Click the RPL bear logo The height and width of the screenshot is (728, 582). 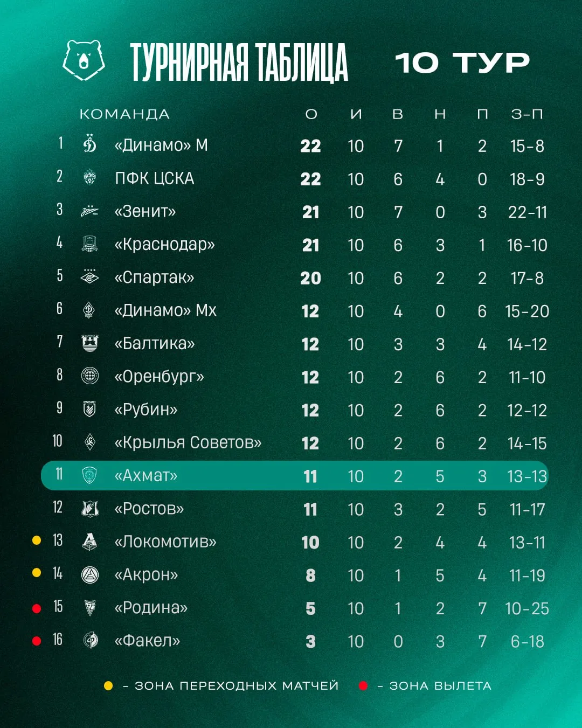point(83,60)
